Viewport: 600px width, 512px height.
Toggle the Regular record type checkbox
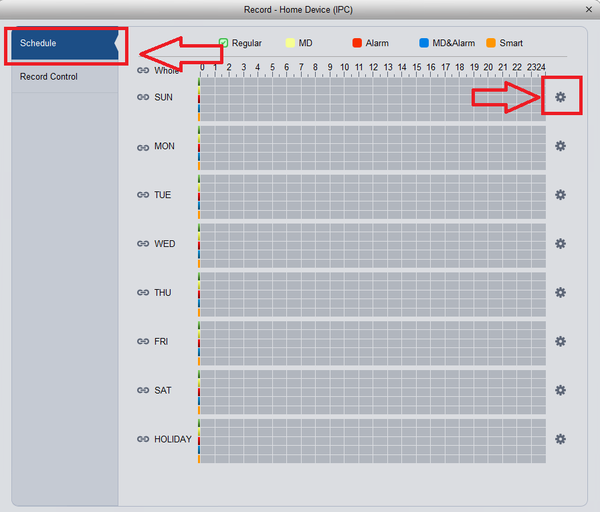click(x=223, y=43)
